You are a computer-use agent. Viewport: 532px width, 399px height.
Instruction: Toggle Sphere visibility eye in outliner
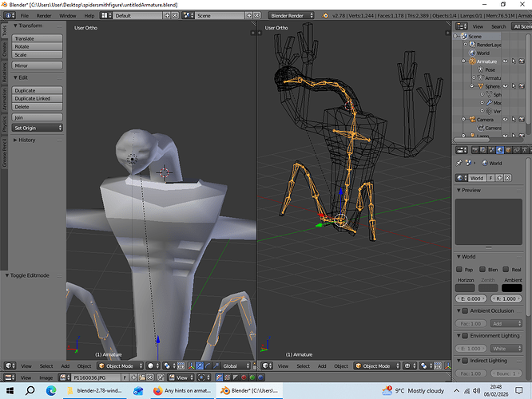click(505, 86)
